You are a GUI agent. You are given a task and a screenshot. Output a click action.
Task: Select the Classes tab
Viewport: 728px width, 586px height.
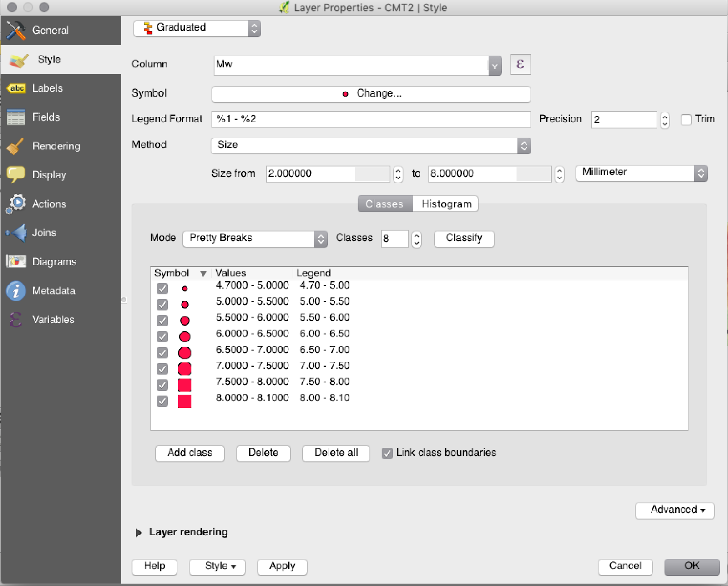[384, 204]
